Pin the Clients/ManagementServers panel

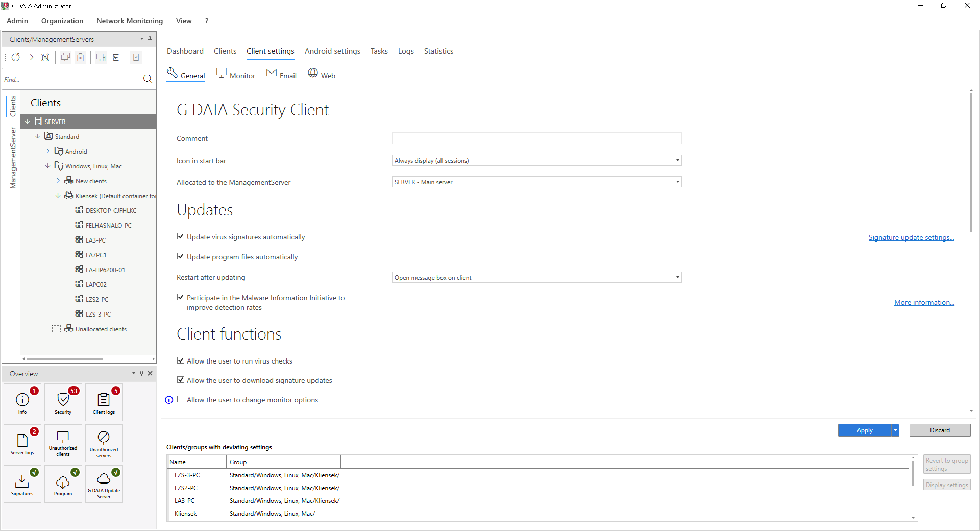[x=150, y=39]
